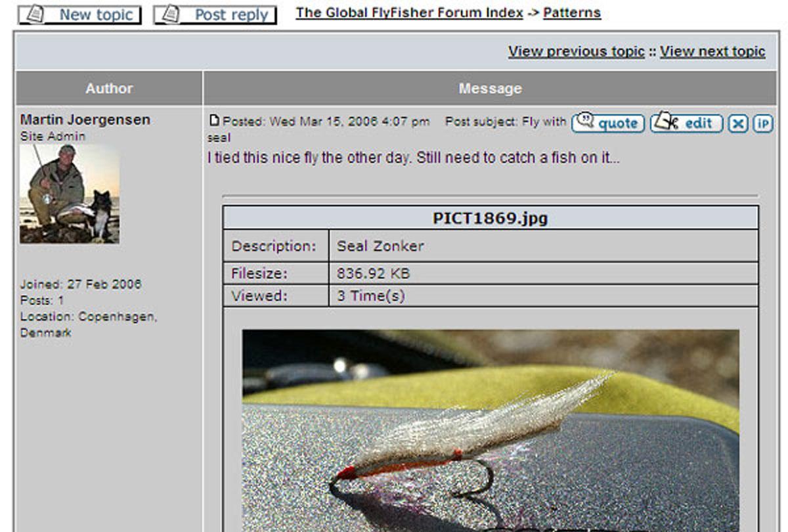788x532 pixels.
Task: Click the edit post icon
Action: click(686, 123)
